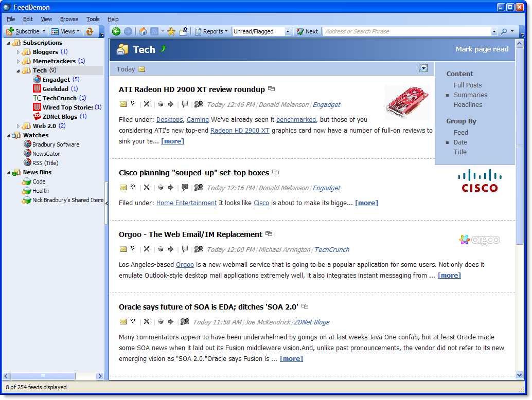
Task: Click the green arrow next to Tech header
Action: point(163,49)
